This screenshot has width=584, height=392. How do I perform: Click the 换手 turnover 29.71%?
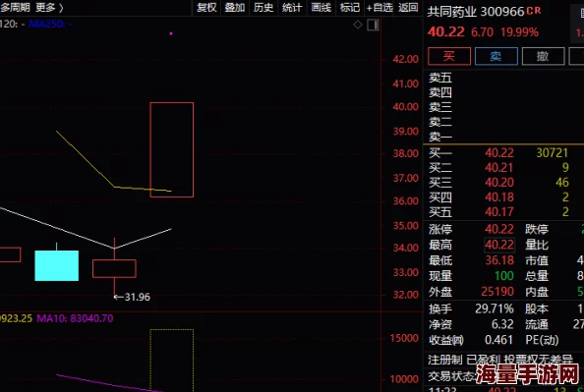pyautogui.click(x=495, y=308)
